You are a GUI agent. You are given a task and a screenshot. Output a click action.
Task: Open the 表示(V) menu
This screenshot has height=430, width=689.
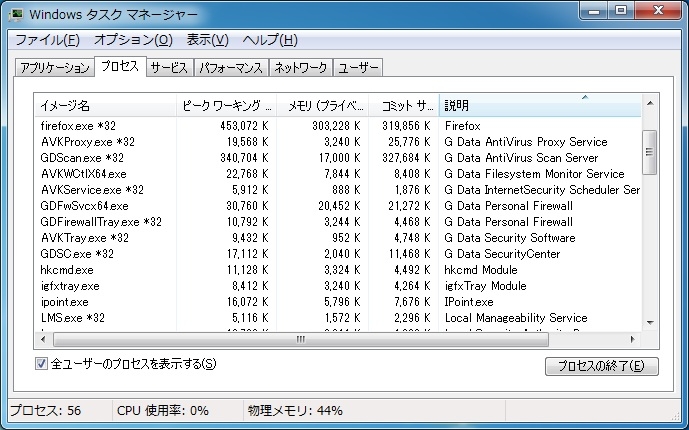[x=207, y=40]
